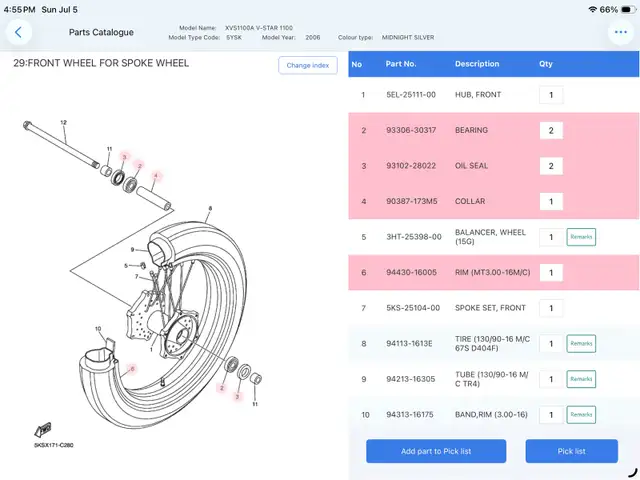
Task: Tap the battery indicator icon
Action: [x=628, y=9]
